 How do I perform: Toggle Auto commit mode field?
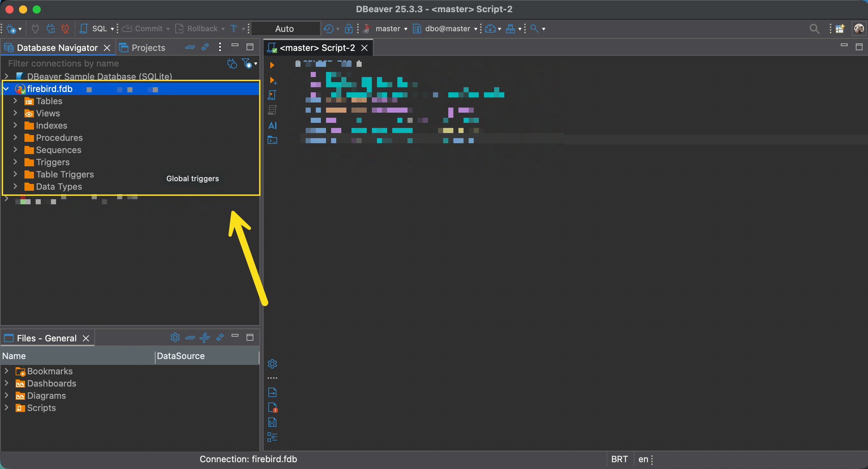tap(285, 29)
